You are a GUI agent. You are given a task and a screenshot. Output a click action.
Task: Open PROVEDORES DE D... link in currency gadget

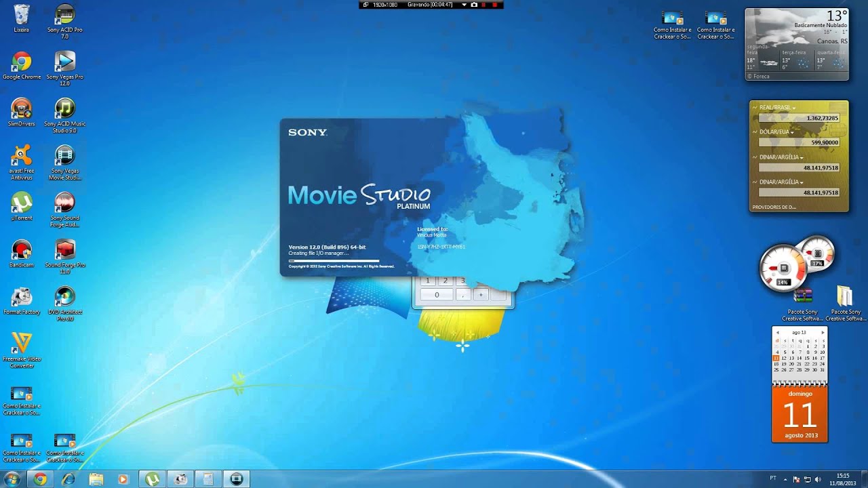coord(774,207)
